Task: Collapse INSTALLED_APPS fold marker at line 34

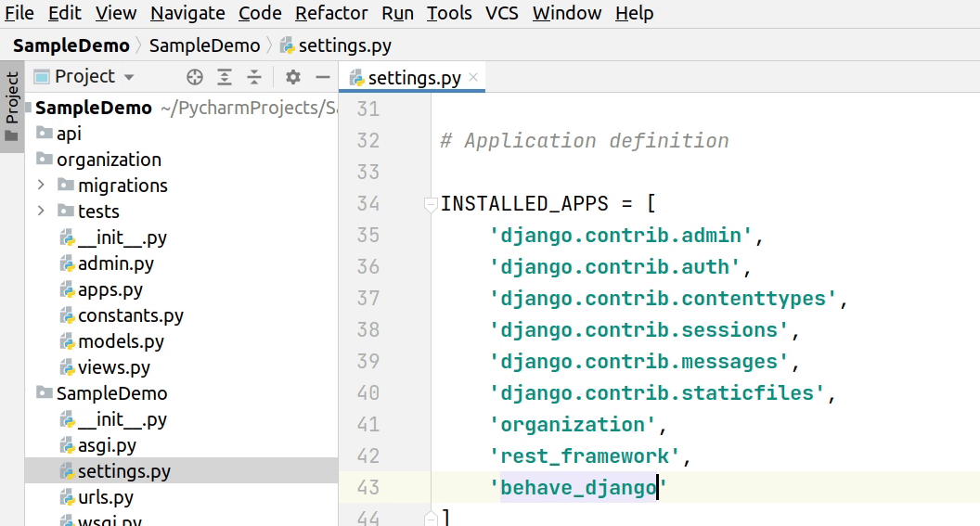Action: 430,204
